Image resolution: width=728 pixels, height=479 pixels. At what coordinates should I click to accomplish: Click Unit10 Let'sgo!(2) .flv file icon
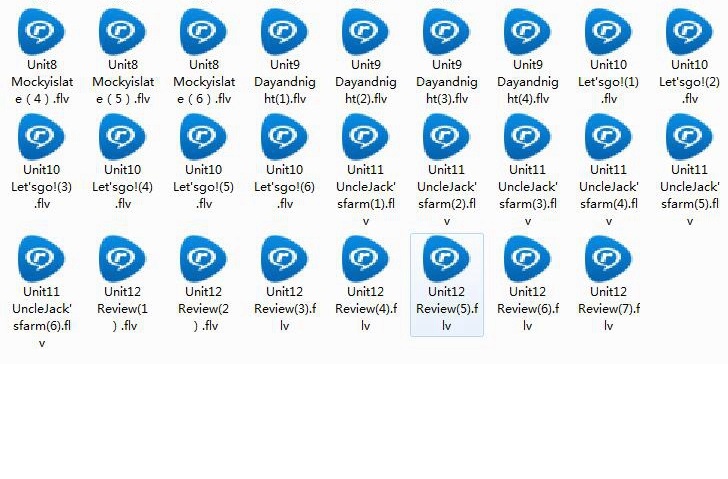tap(689, 32)
